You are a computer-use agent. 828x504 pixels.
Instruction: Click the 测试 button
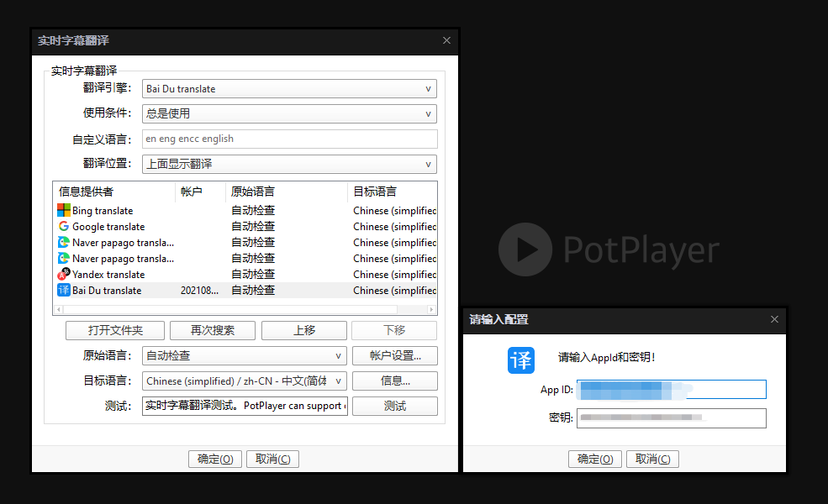[395, 406]
